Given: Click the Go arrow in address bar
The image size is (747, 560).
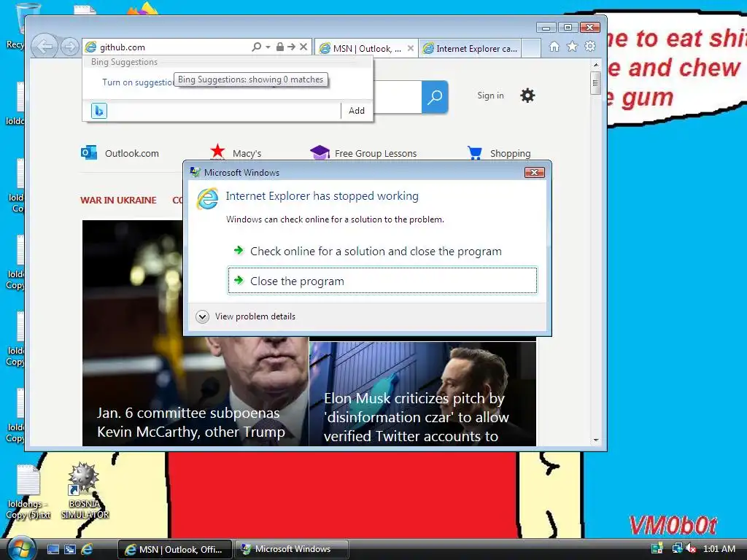Looking at the screenshot, I should [292, 47].
